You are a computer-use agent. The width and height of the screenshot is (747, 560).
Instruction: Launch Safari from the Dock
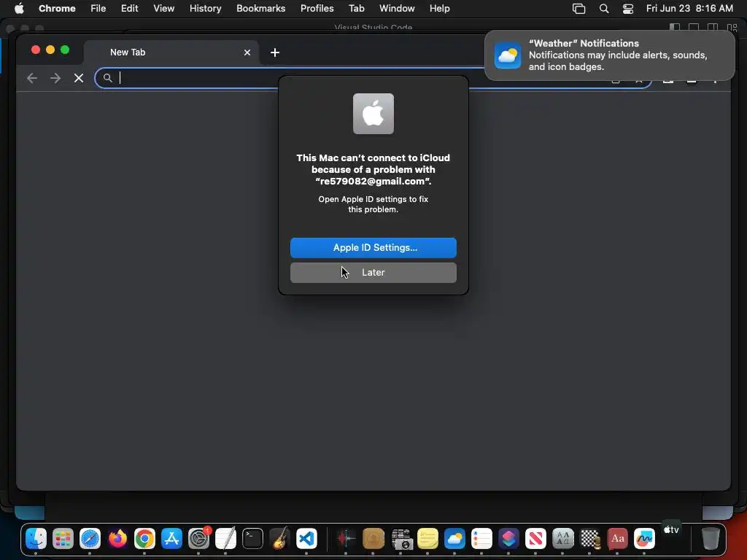[90, 539]
